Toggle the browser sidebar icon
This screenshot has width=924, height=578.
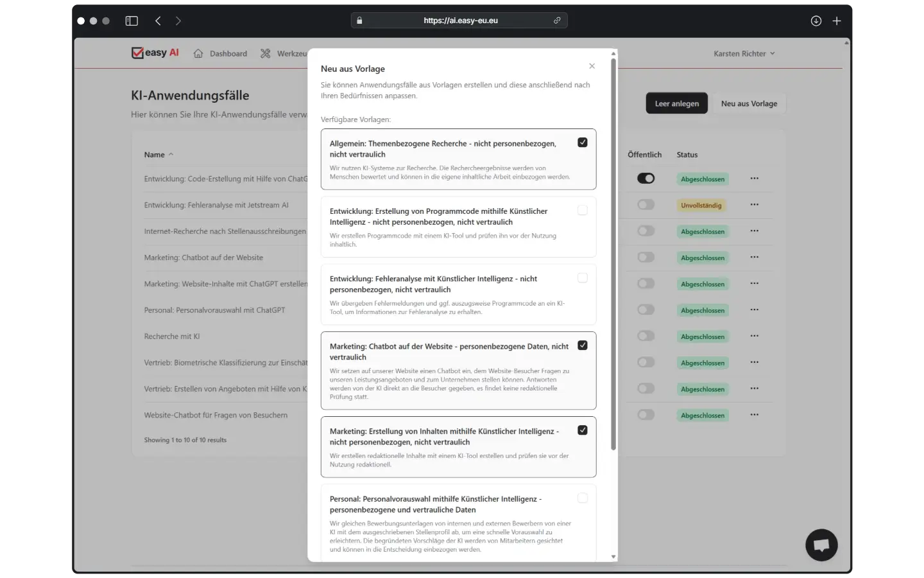tap(132, 21)
